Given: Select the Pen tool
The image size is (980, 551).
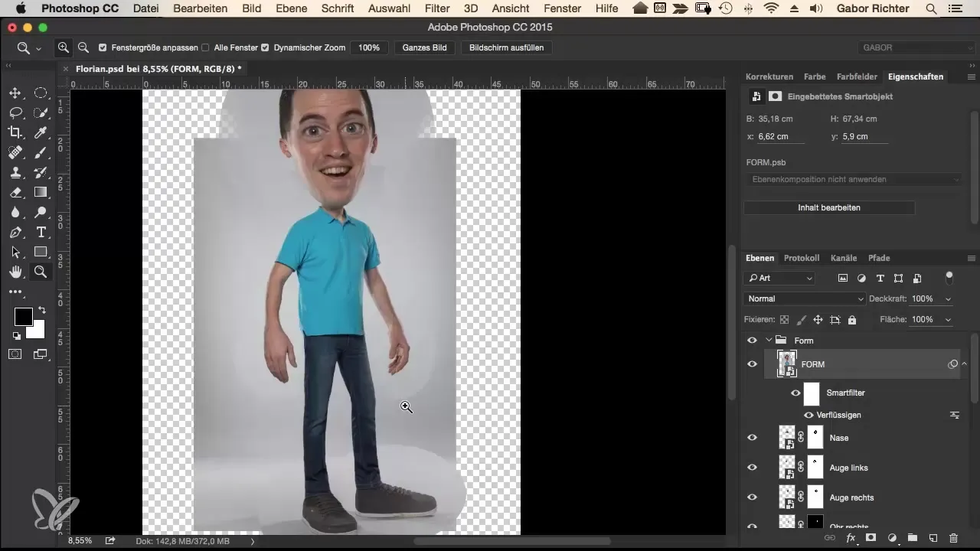Looking at the screenshot, I should [15, 232].
